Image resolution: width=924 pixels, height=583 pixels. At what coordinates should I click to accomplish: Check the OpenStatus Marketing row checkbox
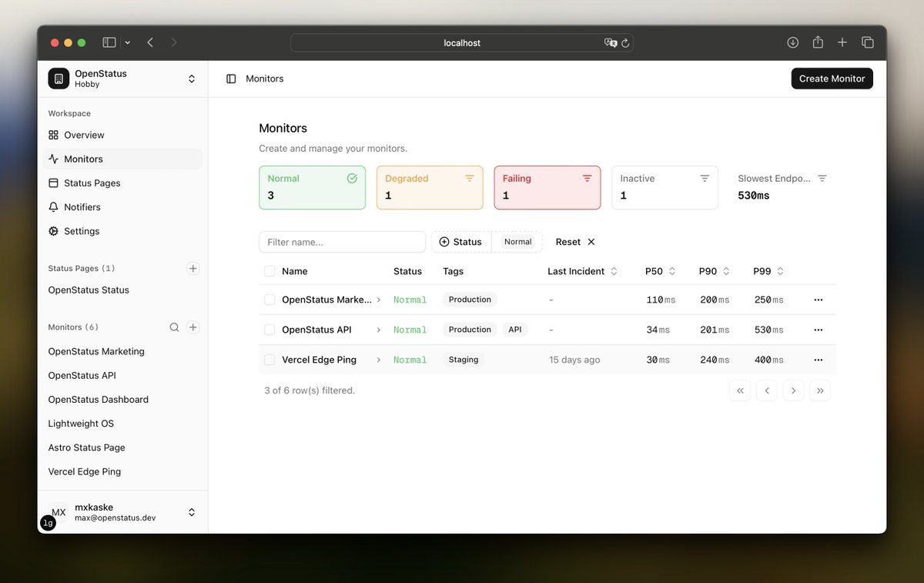coord(269,300)
